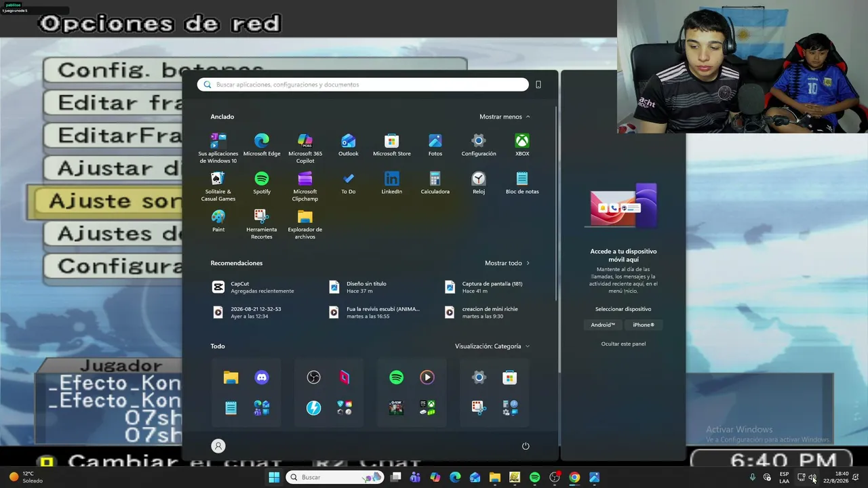Focus the Start menu search field

pyautogui.click(x=363, y=85)
